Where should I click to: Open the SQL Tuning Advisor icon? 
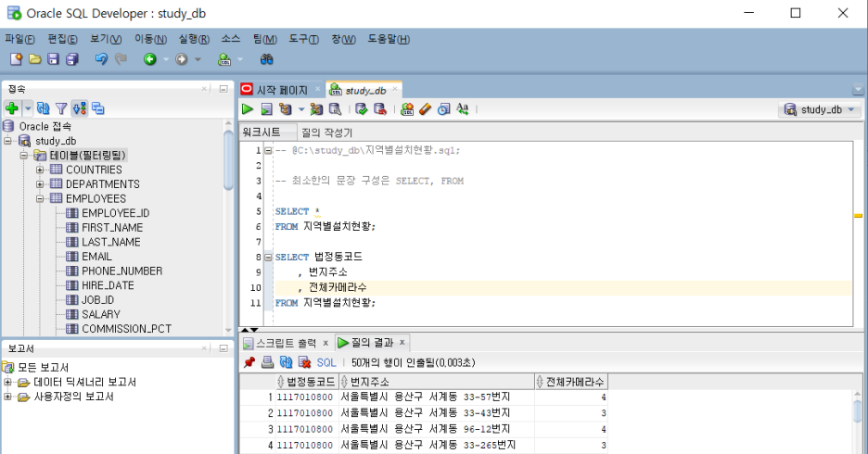click(x=335, y=109)
